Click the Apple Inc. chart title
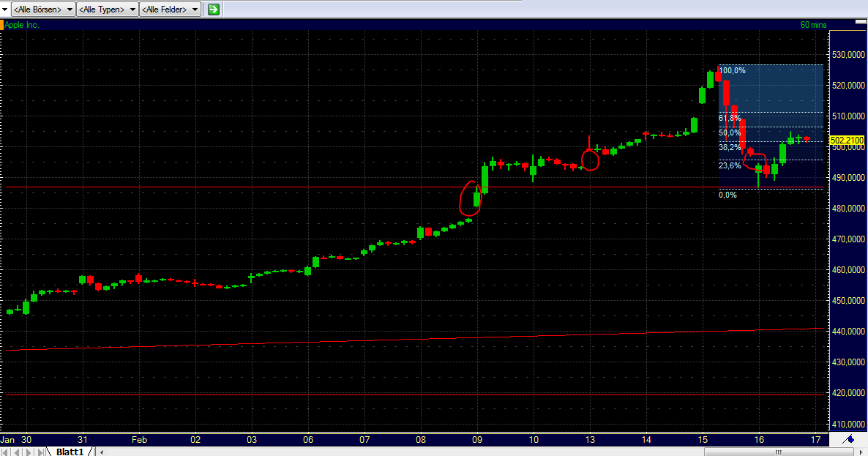Image resolution: width=868 pixels, height=456 pixels. 22,24
